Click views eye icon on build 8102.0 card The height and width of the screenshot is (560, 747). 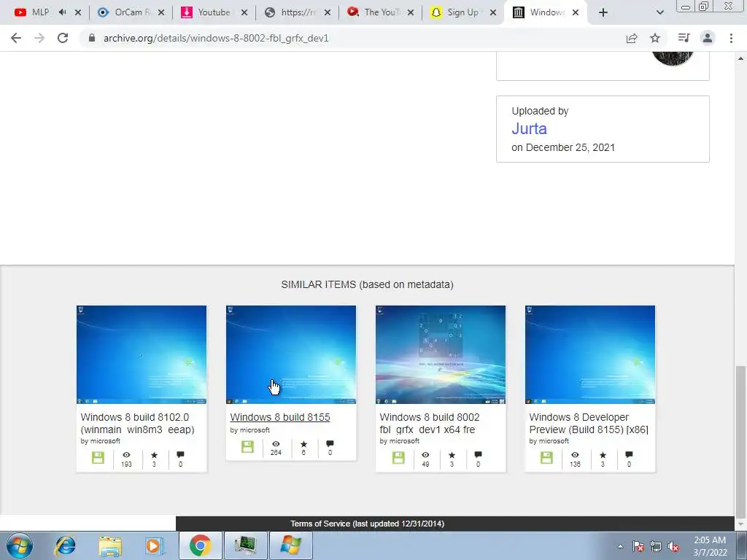[126, 455]
